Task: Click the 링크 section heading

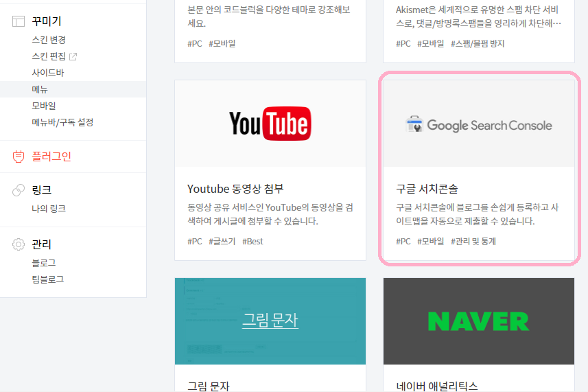Action: [x=42, y=190]
